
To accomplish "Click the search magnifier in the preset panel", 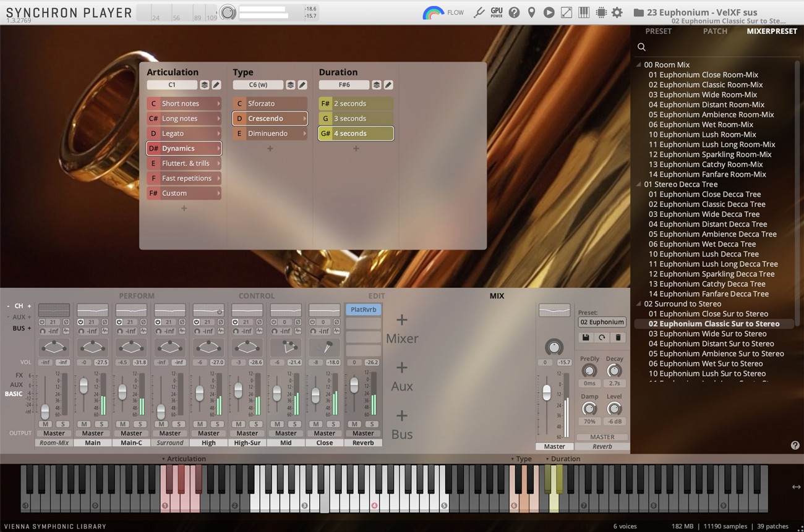I will coord(641,46).
